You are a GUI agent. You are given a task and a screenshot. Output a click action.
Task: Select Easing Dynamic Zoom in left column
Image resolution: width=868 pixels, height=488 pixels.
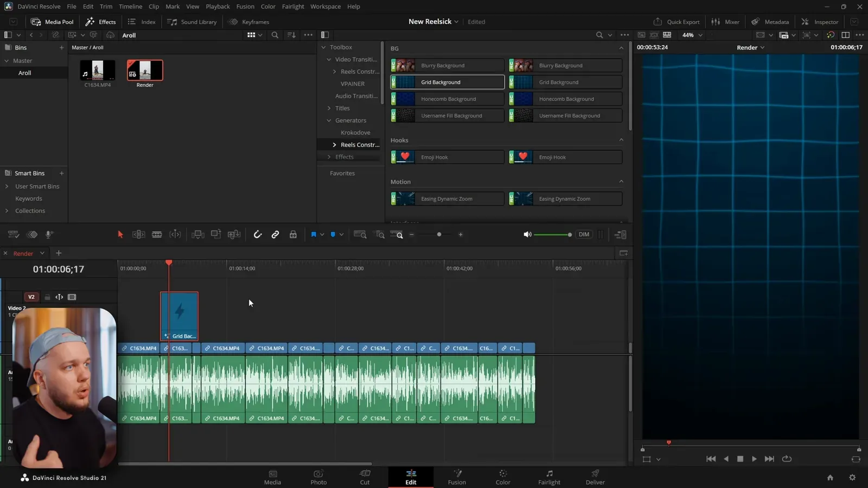click(x=447, y=198)
